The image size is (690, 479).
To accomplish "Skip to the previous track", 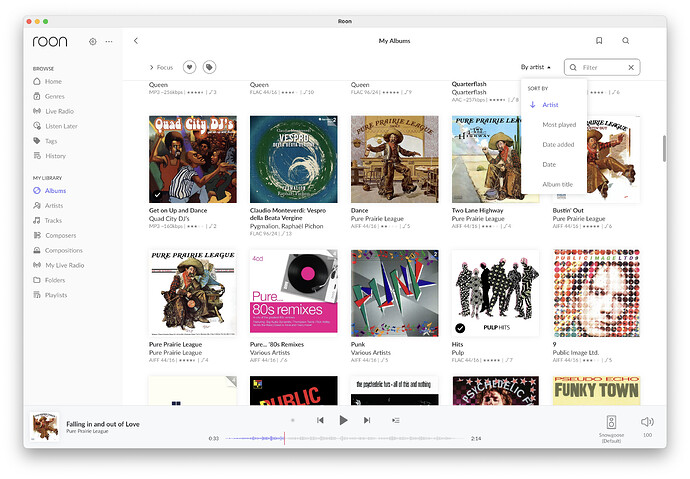I will pyautogui.click(x=320, y=420).
